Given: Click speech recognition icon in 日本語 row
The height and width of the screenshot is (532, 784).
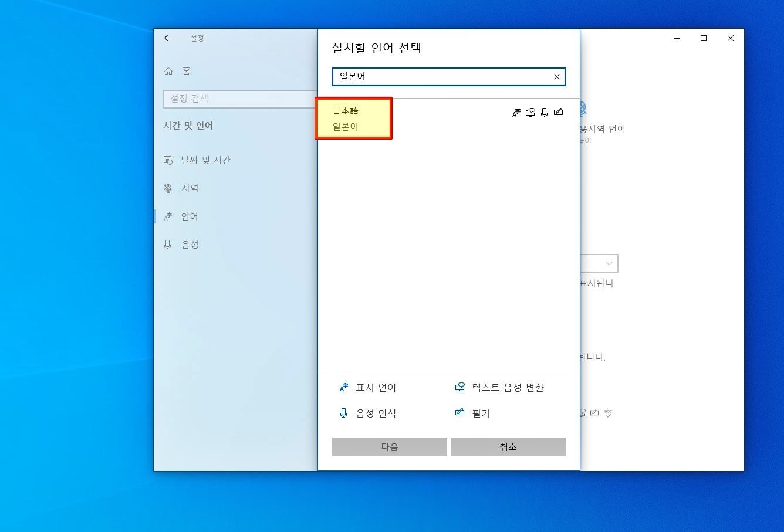Looking at the screenshot, I should (545, 113).
